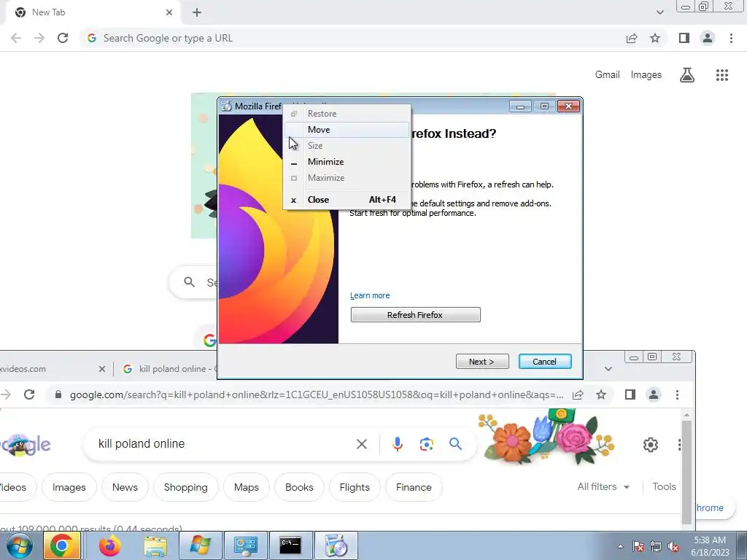Click the vertical scrollbar in the lower Chrome window

click(x=686, y=472)
